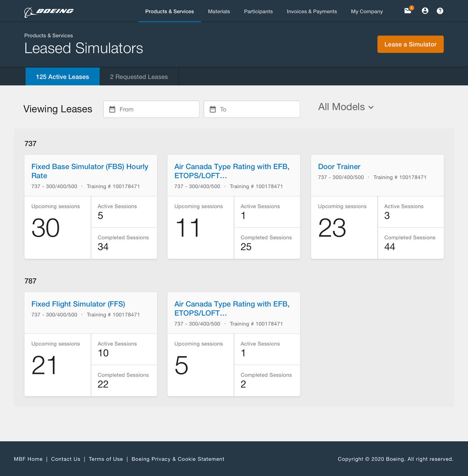The width and height of the screenshot is (468, 476).
Task: Click the Boeing logo in header
Action: [x=49, y=12]
